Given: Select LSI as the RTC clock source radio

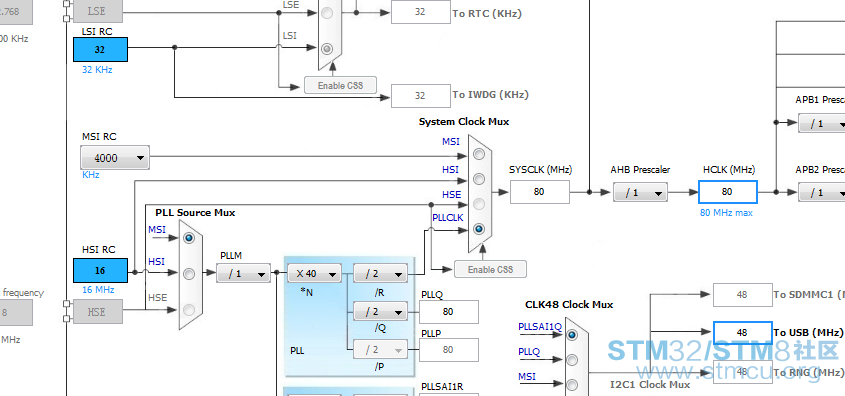Looking at the screenshot, I should (327, 49).
